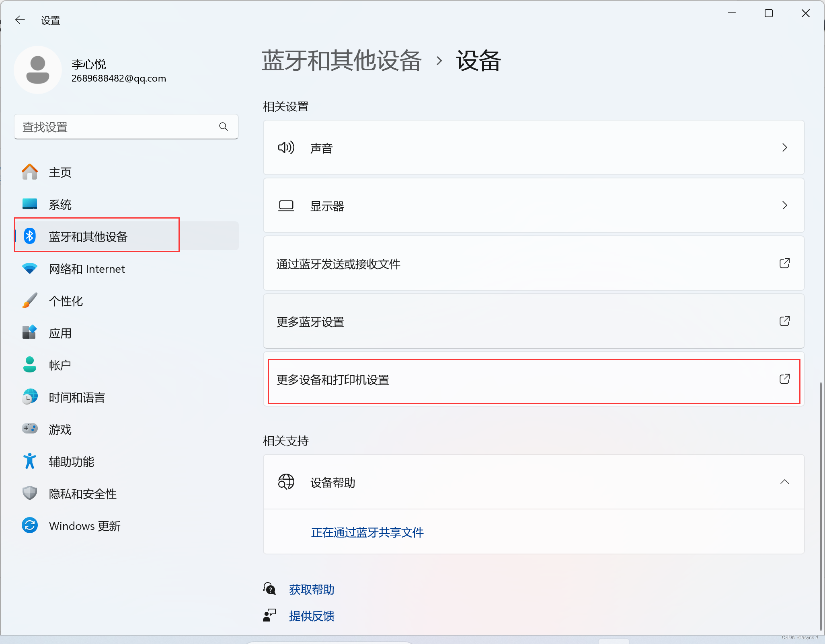825x644 pixels.
Task: Click the search magnifier icon
Action: tap(224, 127)
